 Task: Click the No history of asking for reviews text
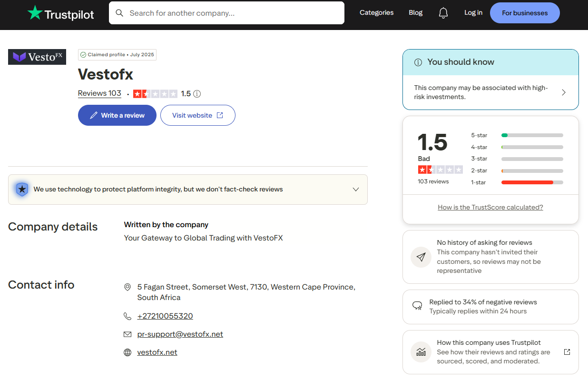coord(484,243)
